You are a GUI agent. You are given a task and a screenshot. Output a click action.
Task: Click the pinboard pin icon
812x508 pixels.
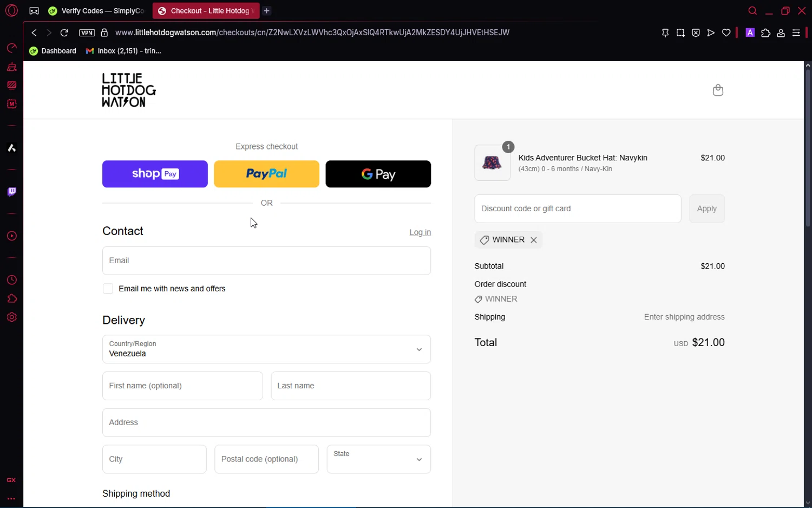pos(665,32)
